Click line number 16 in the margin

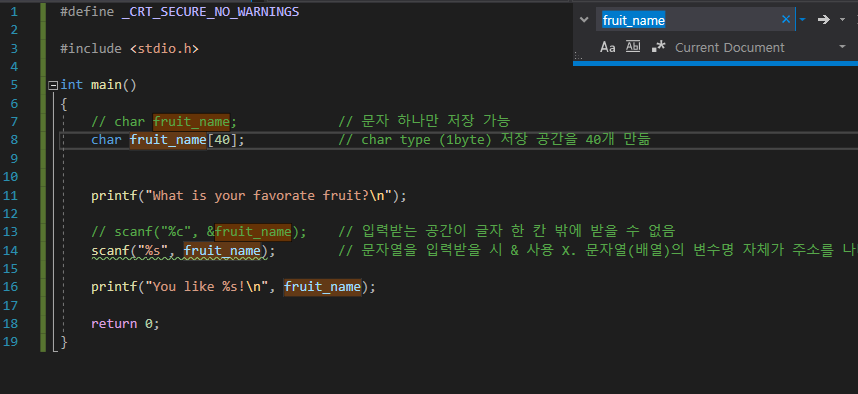click(x=10, y=287)
